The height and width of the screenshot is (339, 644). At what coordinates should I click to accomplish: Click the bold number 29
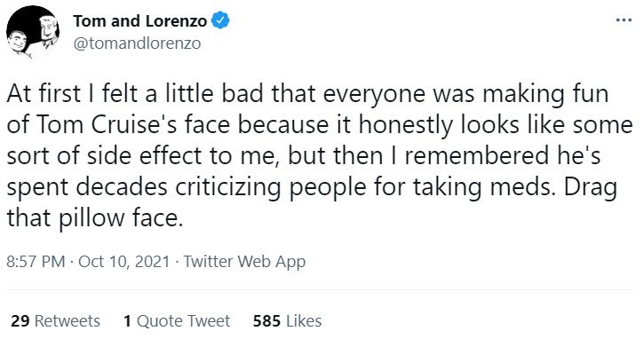coord(20,321)
